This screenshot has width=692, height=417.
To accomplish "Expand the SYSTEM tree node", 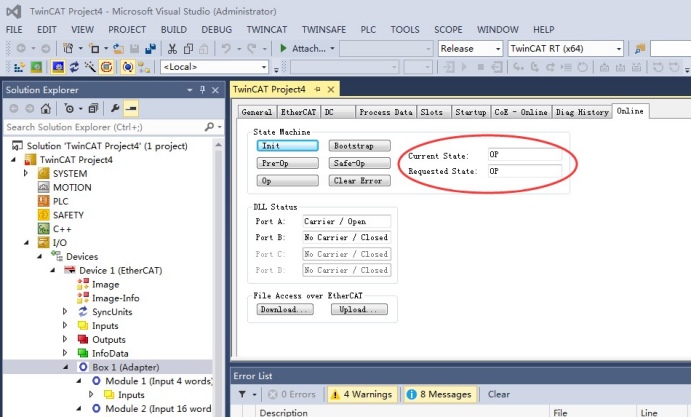I will [26, 173].
